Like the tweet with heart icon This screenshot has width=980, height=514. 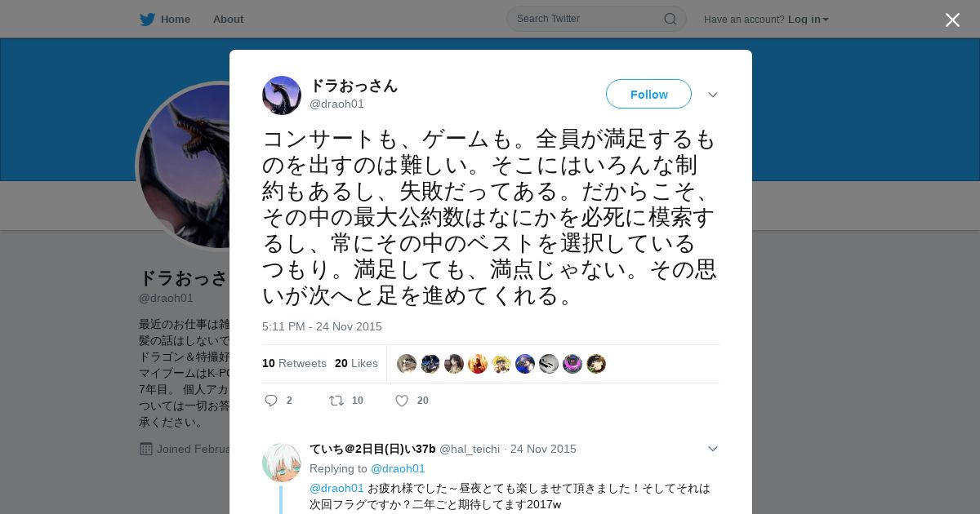coord(402,401)
